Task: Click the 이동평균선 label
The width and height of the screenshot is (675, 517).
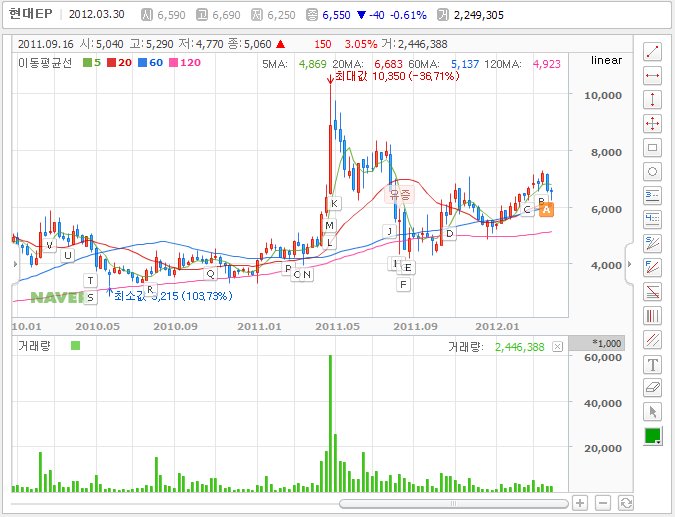Action: point(45,63)
